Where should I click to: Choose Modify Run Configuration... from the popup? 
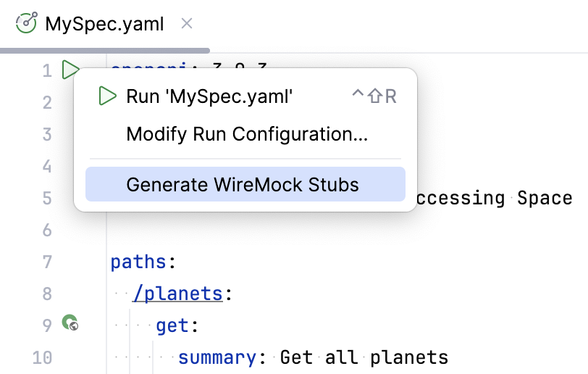click(247, 134)
